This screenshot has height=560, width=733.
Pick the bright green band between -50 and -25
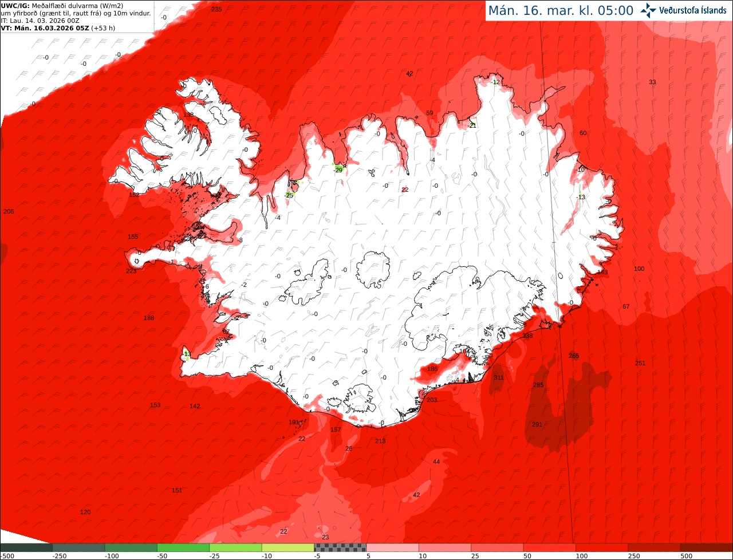183,547
